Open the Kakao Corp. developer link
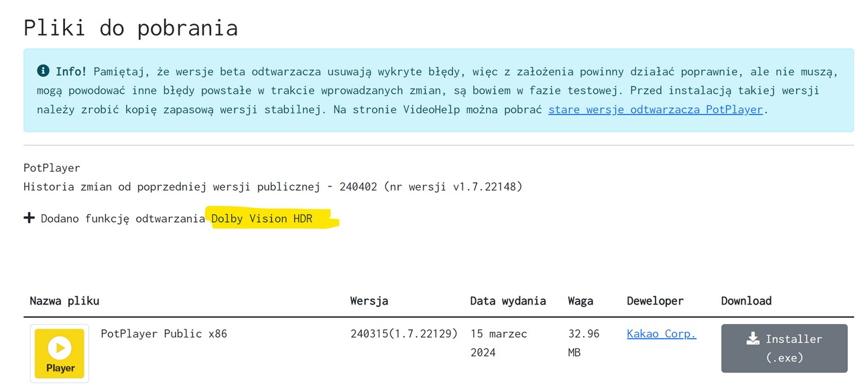The width and height of the screenshot is (868, 385). (x=662, y=333)
